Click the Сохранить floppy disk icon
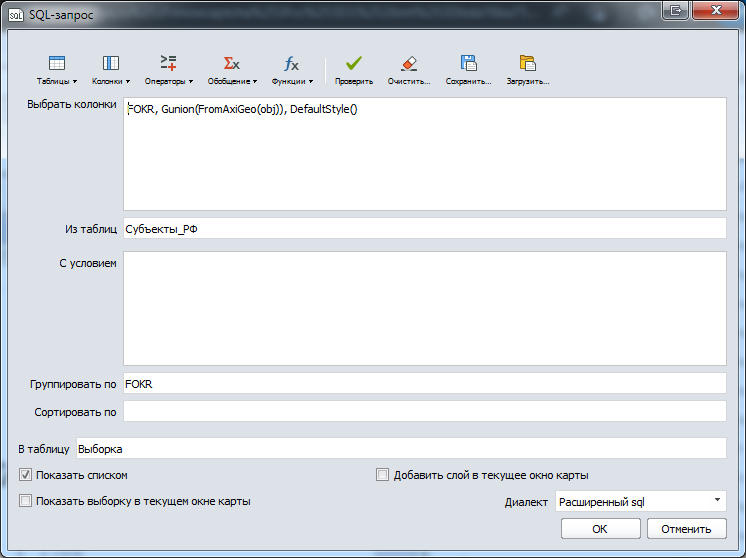 tap(467, 64)
